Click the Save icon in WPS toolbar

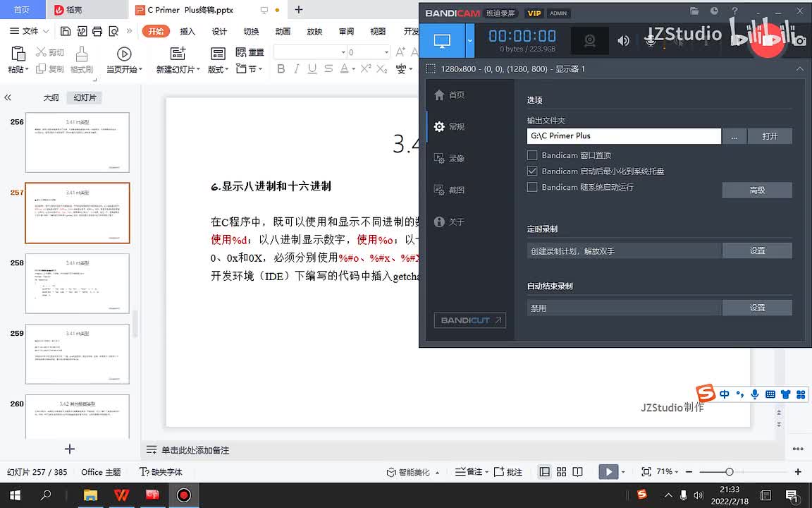pos(66,31)
